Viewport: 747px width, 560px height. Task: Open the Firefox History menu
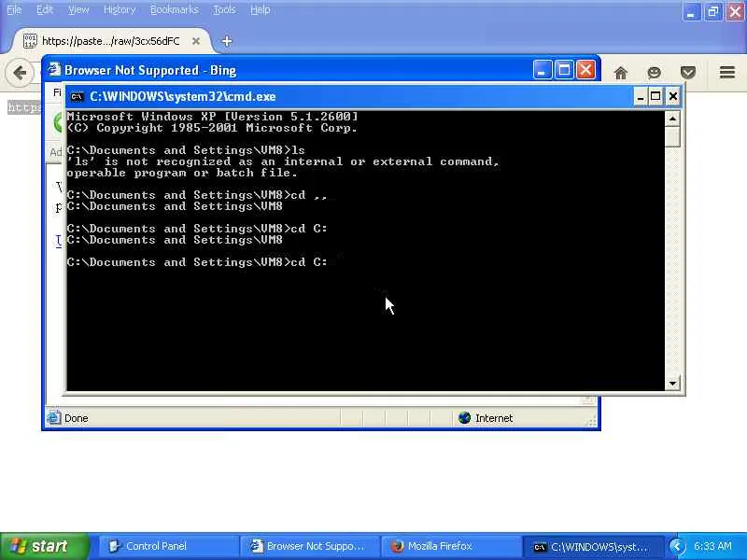coord(120,9)
